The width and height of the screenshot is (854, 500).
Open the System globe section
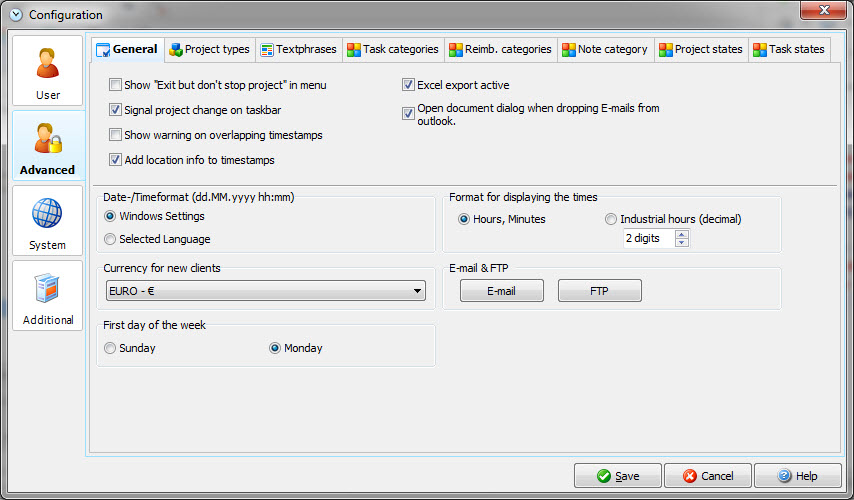click(47, 221)
